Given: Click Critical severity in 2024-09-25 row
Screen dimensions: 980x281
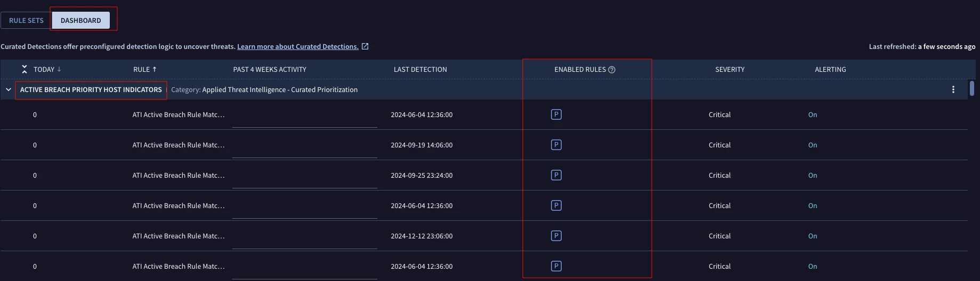Looking at the screenshot, I should [719, 175].
